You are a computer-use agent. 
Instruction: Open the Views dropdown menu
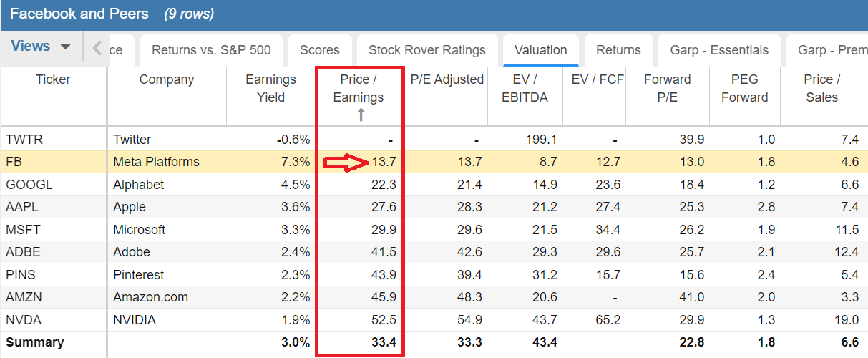pyautogui.click(x=42, y=47)
